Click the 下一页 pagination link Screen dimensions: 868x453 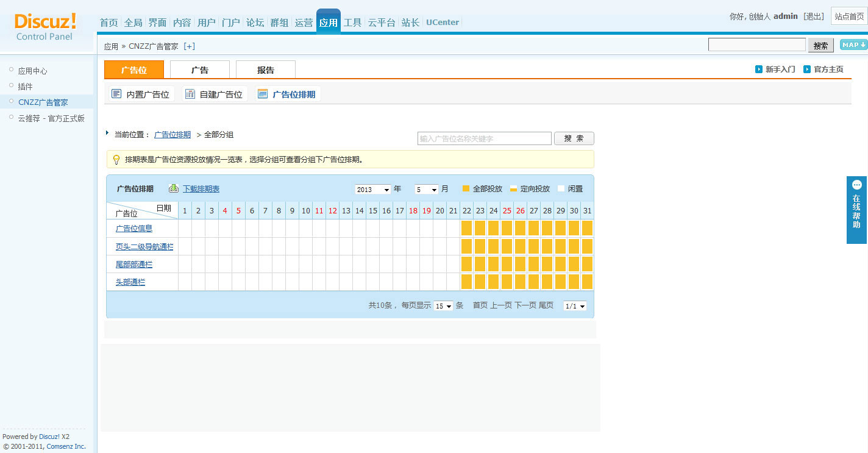(525, 305)
